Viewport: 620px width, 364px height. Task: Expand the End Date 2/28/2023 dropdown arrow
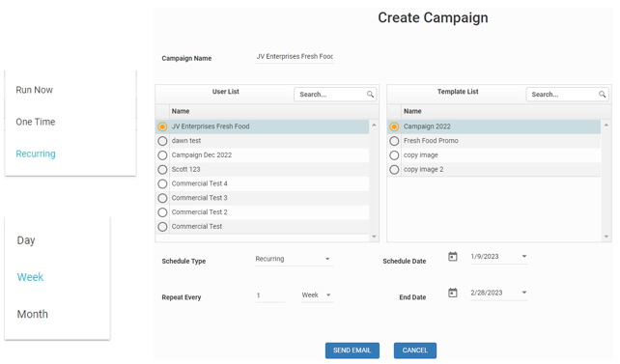(x=524, y=293)
